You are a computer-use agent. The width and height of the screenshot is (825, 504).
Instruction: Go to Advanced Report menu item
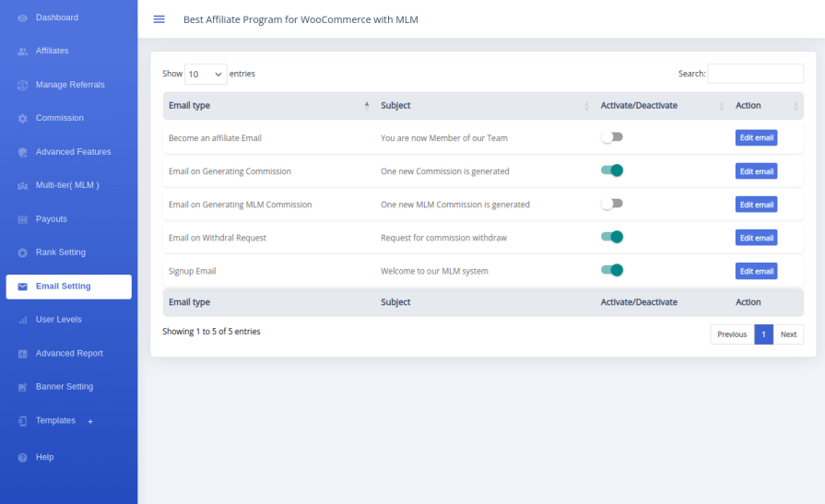69,354
